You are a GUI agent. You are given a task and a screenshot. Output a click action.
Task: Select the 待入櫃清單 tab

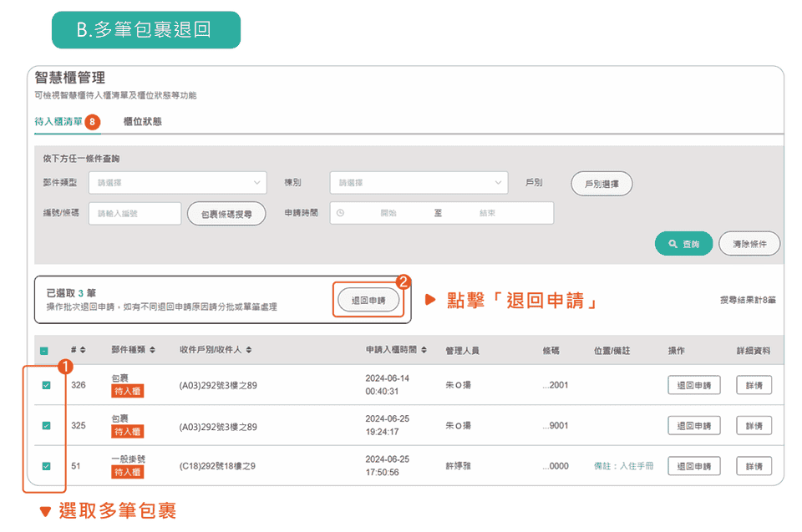tap(58, 121)
